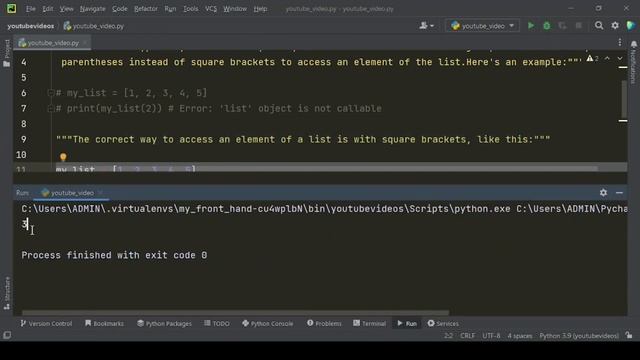Open Problems tool window
This screenshot has width=640, height=360.
[324, 323]
